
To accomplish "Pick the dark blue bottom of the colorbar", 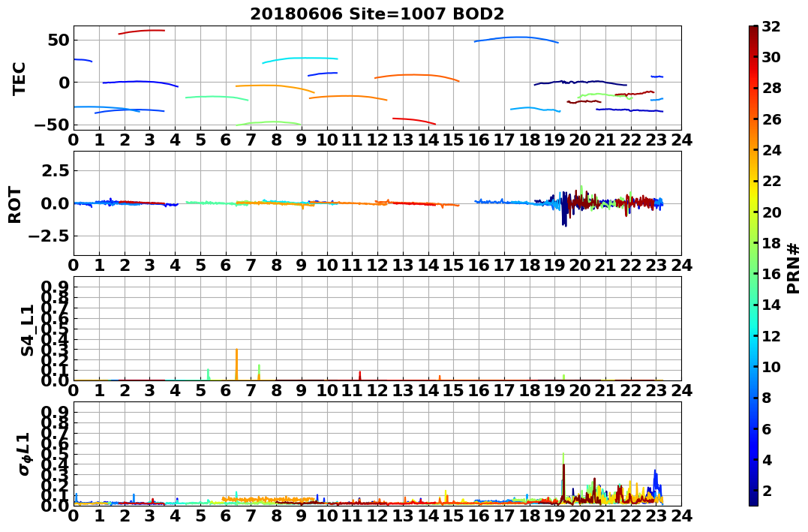I will click(x=753, y=499).
